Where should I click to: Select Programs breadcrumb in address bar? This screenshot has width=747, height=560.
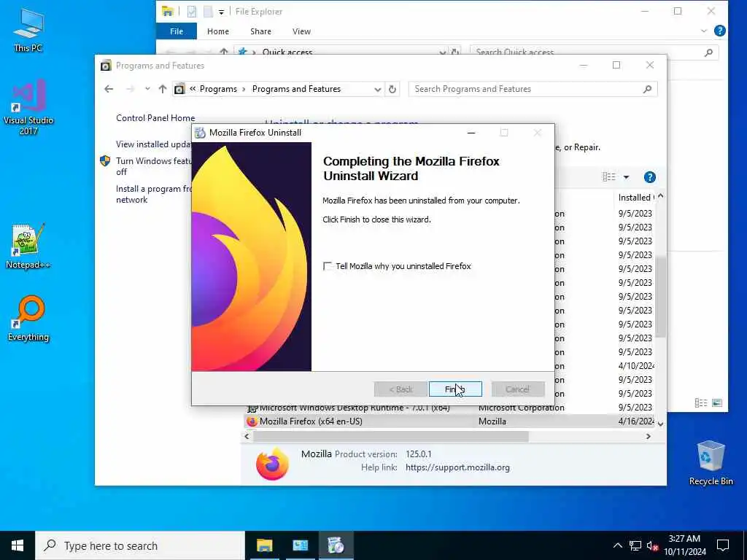[218, 89]
